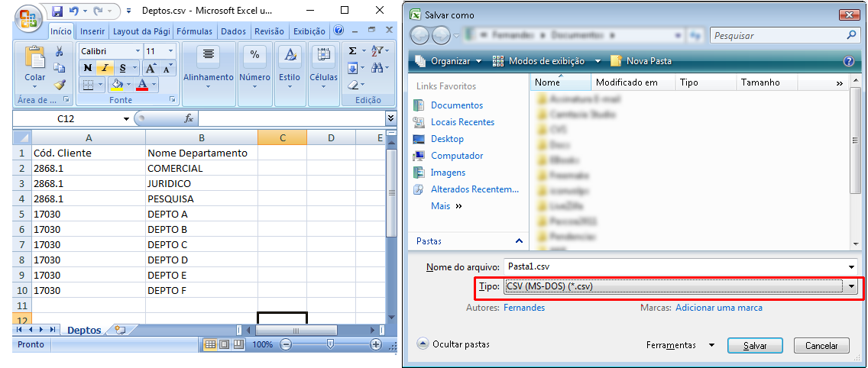The height and width of the screenshot is (368, 868).
Task: Open the Calibri font name dropdown
Action: tap(138, 51)
